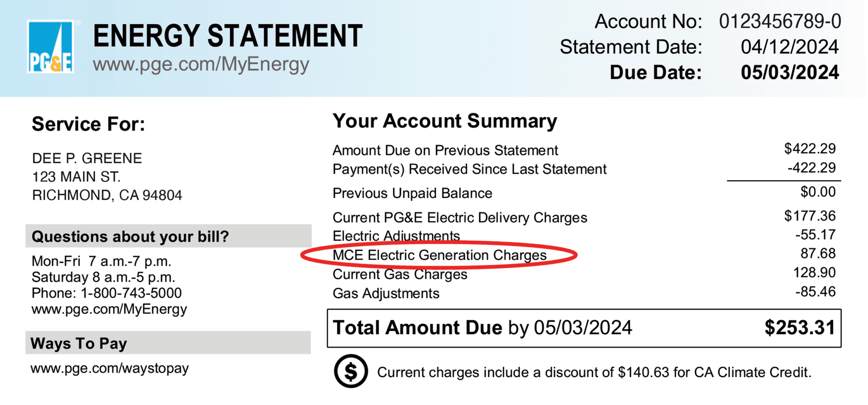Click the Your Account Summary heading
This screenshot has height=405, width=868.
click(x=445, y=121)
